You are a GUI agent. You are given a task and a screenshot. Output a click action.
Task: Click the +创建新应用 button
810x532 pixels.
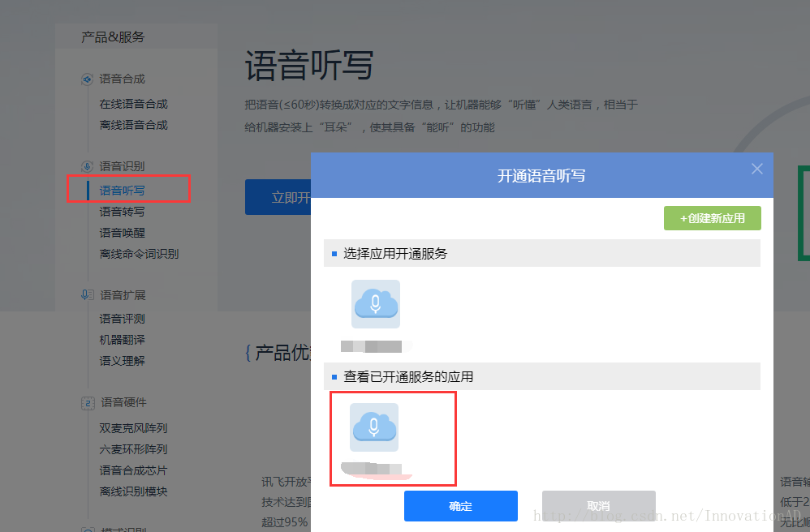pos(713,218)
